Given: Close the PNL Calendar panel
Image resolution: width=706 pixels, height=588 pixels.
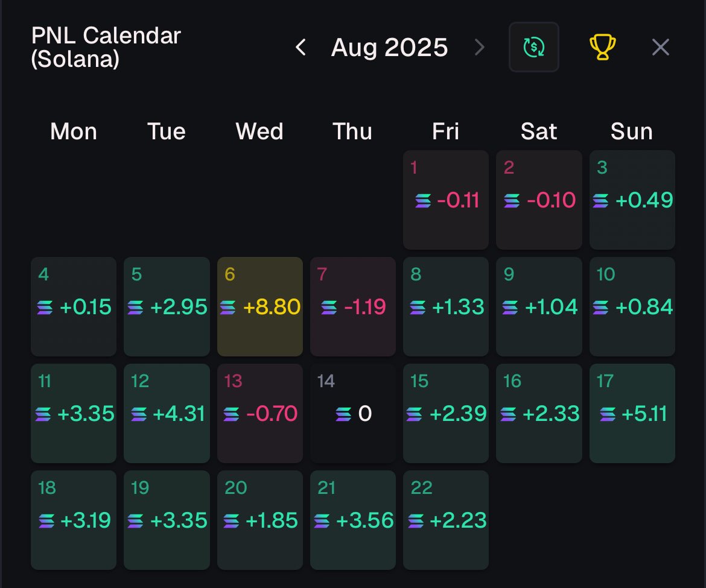Looking at the screenshot, I should point(661,47).
